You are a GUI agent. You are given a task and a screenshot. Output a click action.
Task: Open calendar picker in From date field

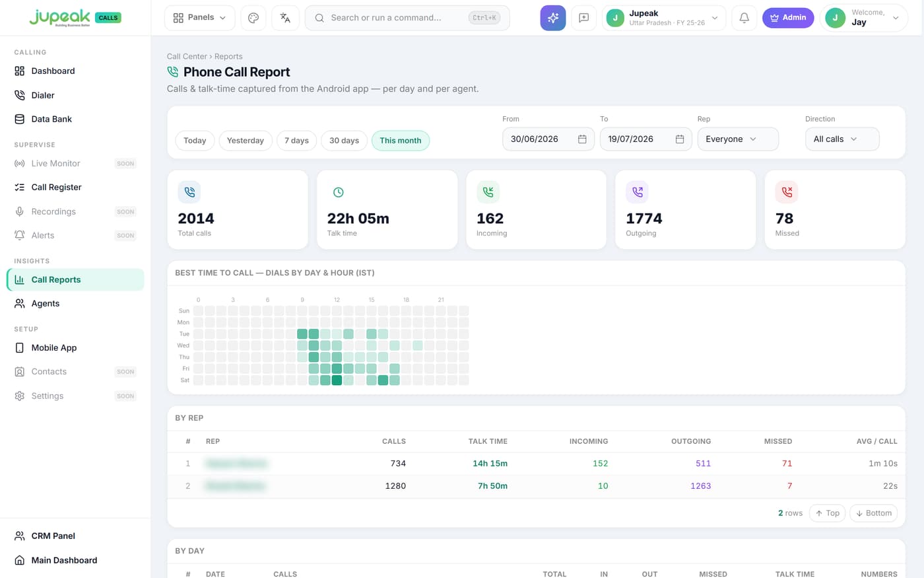point(582,139)
